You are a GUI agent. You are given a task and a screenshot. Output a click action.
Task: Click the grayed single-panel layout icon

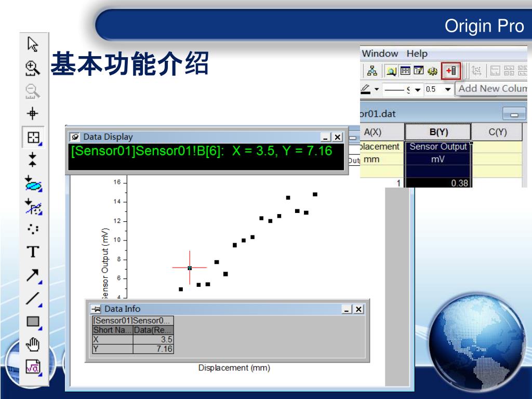pos(495,71)
